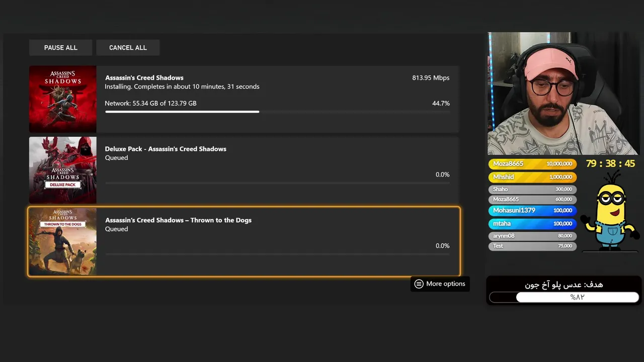Click 'Thrown to the Dogs' title text

(x=178, y=220)
